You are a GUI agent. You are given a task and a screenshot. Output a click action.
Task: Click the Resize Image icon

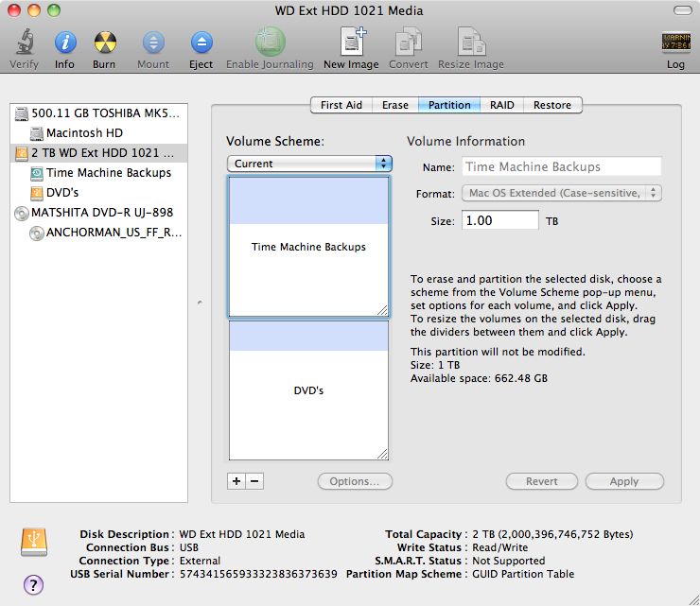coord(471,41)
